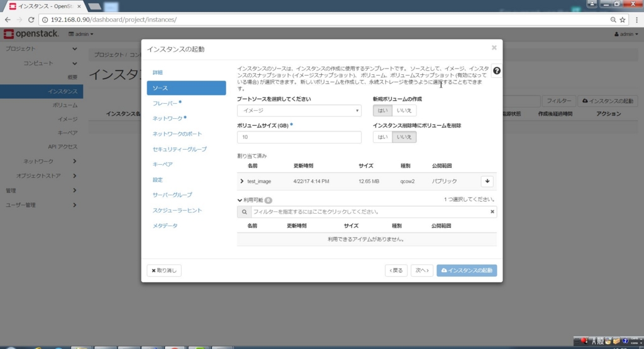This screenshot has height=349, width=644.
Task: Open the サーバーグループ tab
Action: tap(172, 195)
